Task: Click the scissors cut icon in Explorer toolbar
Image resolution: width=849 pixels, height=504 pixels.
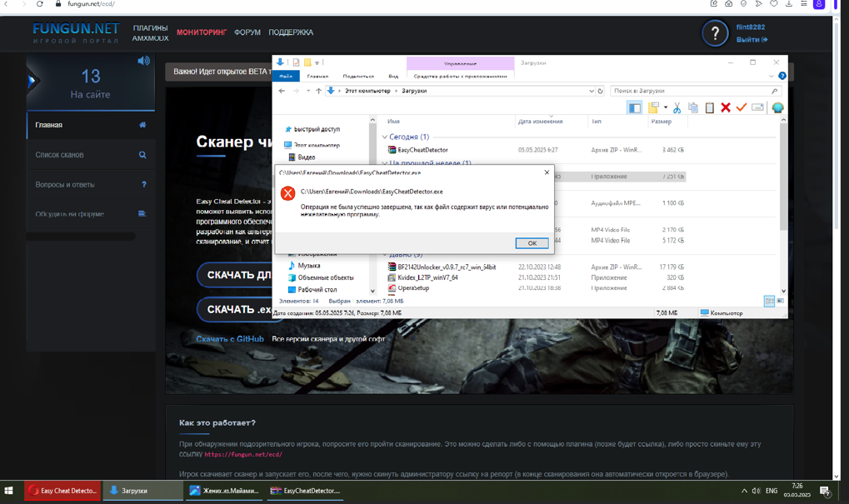Action: [677, 107]
